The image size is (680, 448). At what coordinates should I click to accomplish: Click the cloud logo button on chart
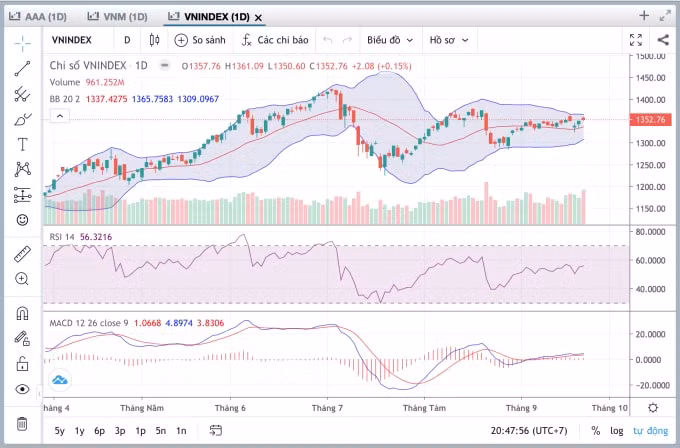(x=60, y=380)
